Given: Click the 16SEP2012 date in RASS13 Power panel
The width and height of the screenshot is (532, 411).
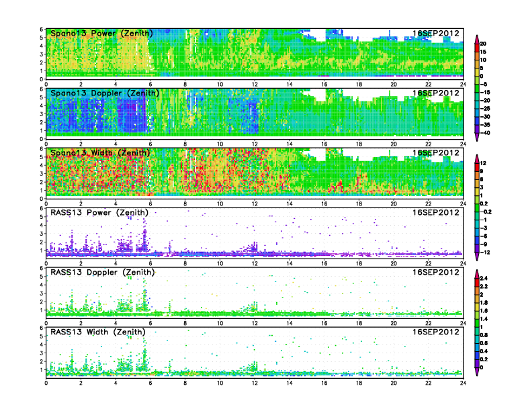Looking at the screenshot, I should pos(436,213).
